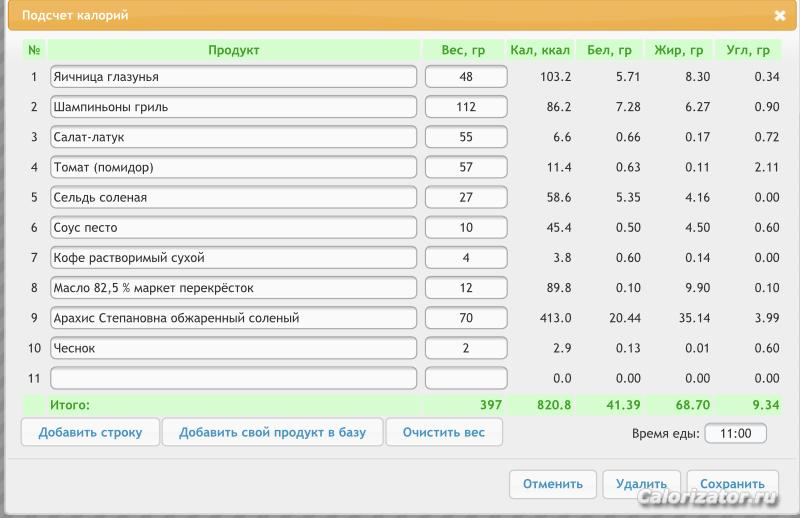Select the Время еды time field
This screenshot has height=518, width=800.
[x=735, y=433]
